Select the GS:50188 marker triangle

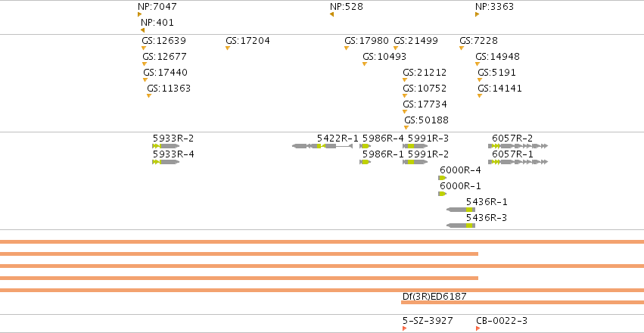(x=406, y=128)
